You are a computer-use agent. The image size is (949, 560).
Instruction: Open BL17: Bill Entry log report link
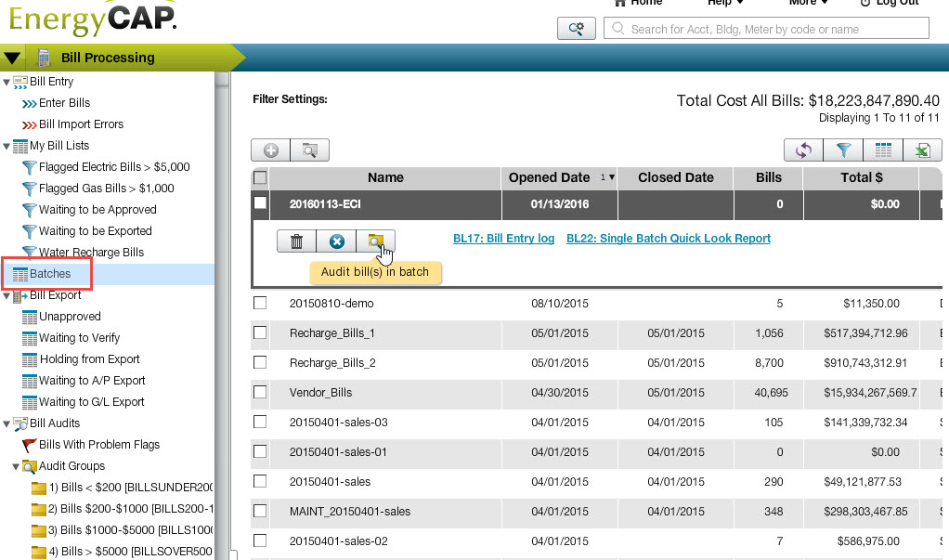(503, 239)
